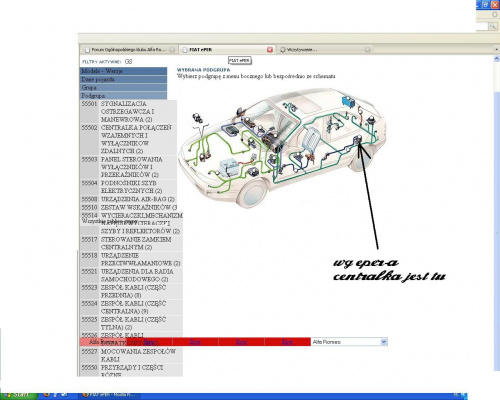Click the central lock control unit in diagram
Screen dimensions: 500x400
coord(359,140)
